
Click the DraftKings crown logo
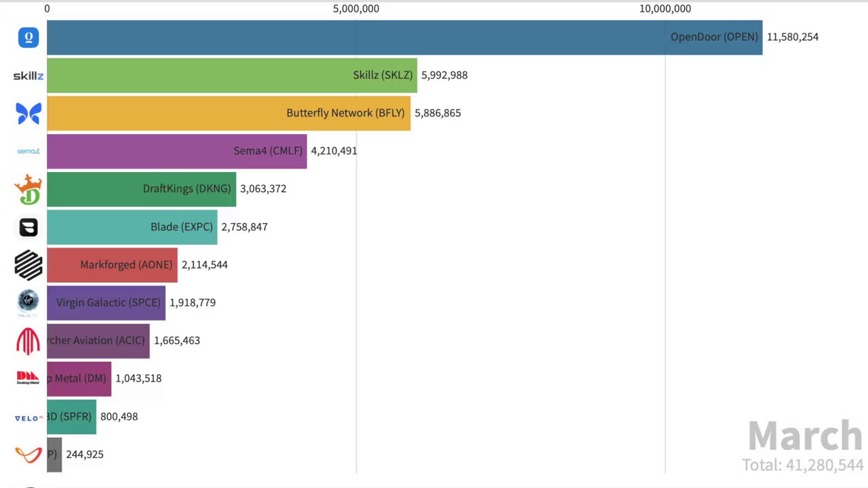pyautogui.click(x=28, y=189)
